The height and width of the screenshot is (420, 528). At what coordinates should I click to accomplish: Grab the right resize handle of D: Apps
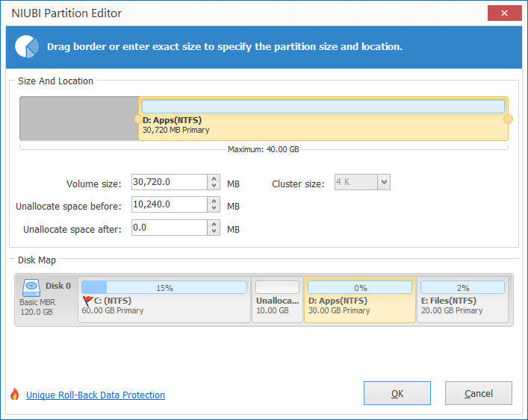(x=508, y=119)
